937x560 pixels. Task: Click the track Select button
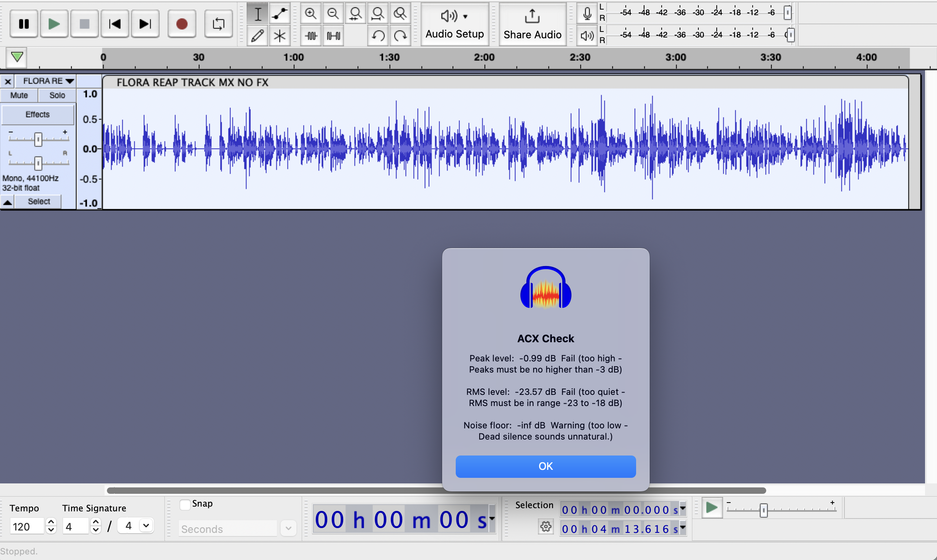click(39, 201)
